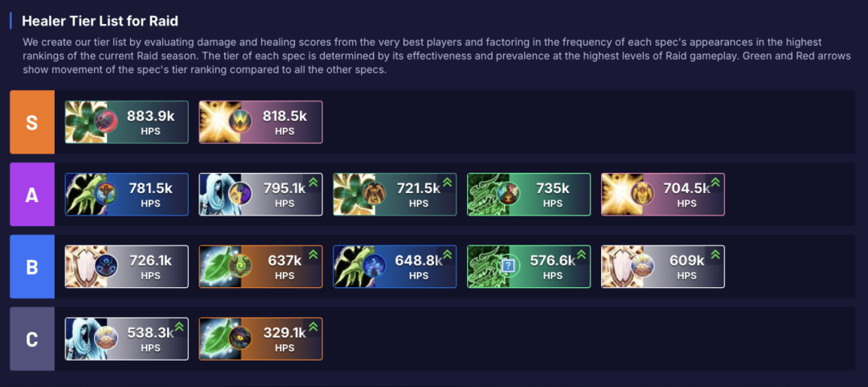Select the spec icon beside 609k HPS
The image size is (868, 387).
click(x=642, y=266)
